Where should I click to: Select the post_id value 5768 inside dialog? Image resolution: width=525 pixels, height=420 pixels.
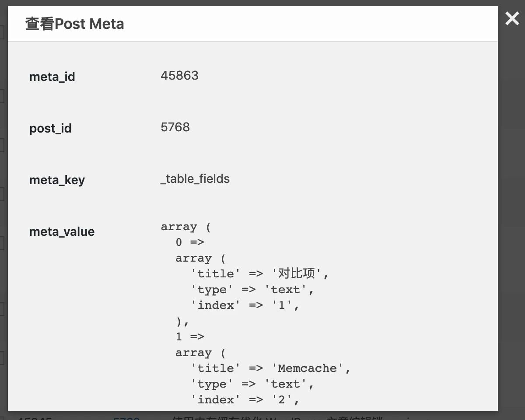175,127
